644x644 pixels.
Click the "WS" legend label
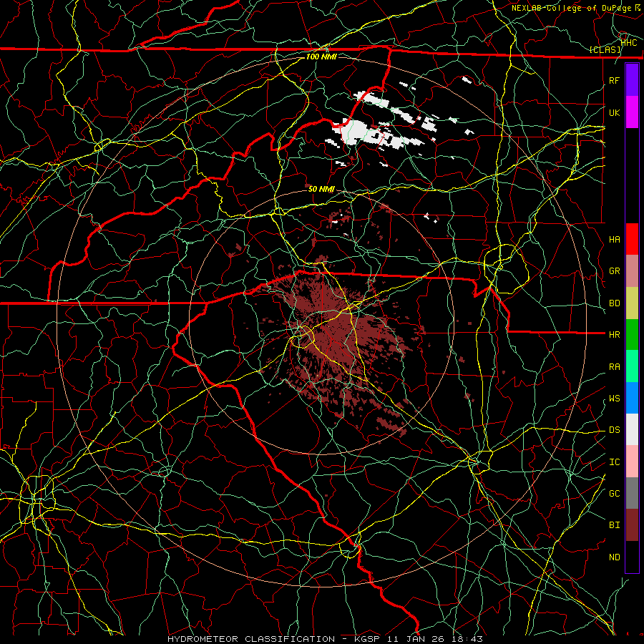[614, 399]
